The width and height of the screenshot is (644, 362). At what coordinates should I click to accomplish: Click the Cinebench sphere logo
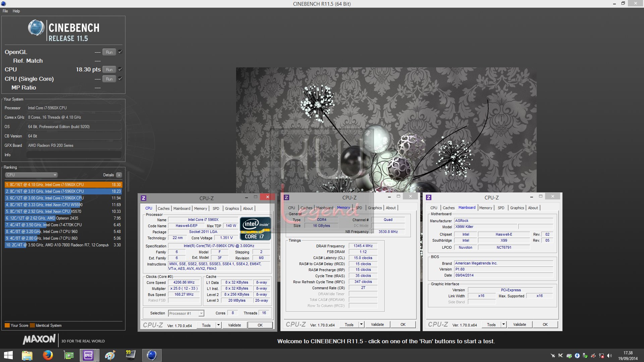tap(36, 27)
